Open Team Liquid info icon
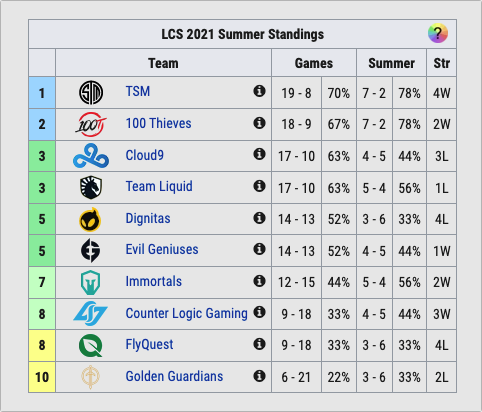The width and height of the screenshot is (482, 412). [259, 186]
